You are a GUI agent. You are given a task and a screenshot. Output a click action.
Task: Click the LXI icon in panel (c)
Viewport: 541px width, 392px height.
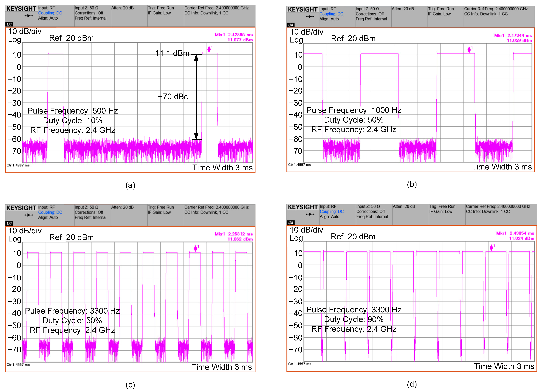pyautogui.click(x=9, y=223)
